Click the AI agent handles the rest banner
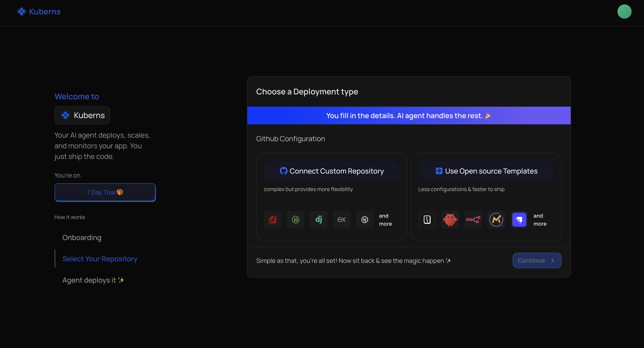644x348 pixels. click(409, 115)
